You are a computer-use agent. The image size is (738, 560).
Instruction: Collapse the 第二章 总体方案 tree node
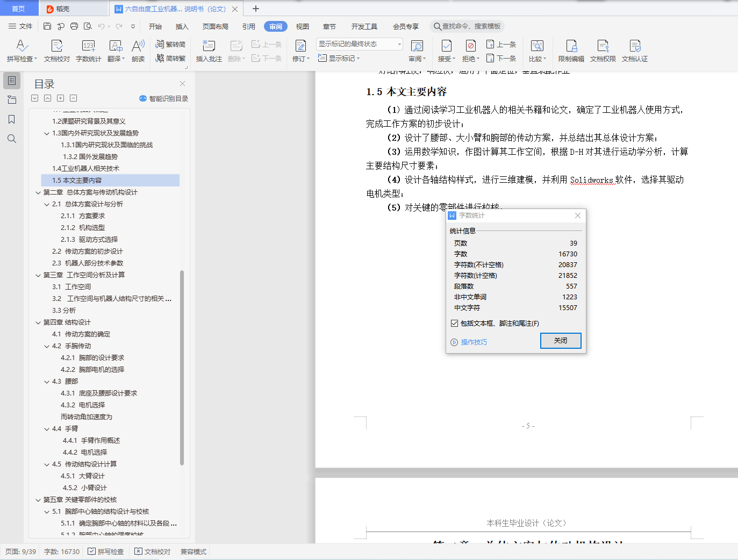(38, 192)
